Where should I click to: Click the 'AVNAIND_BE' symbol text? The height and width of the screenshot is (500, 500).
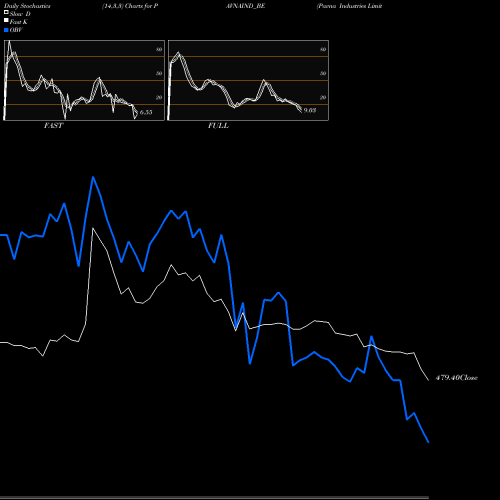246,6
